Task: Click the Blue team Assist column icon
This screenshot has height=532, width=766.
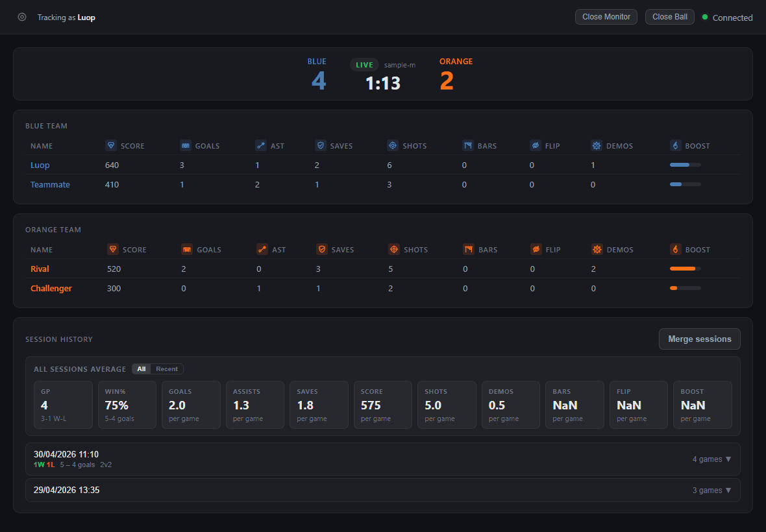Action: [261, 145]
